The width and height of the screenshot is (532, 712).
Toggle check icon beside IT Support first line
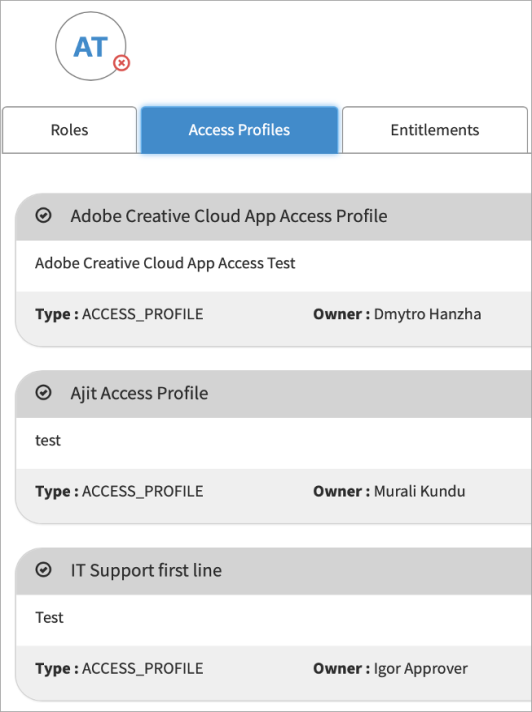click(43, 570)
